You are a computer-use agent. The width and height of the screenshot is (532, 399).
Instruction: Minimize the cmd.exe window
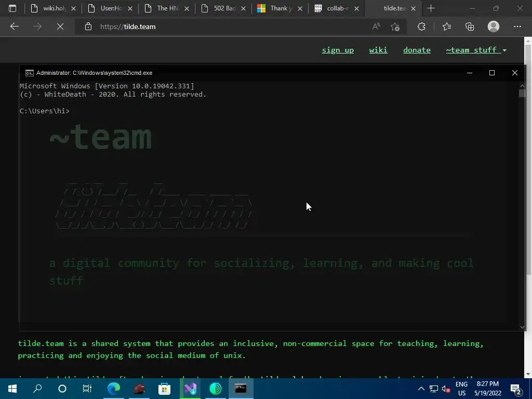click(x=470, y=73)
